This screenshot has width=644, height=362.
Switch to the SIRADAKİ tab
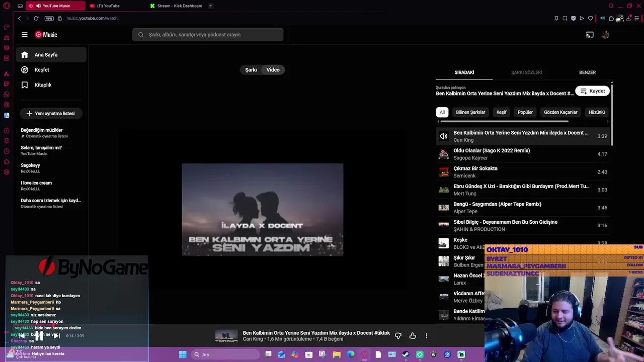464,72
